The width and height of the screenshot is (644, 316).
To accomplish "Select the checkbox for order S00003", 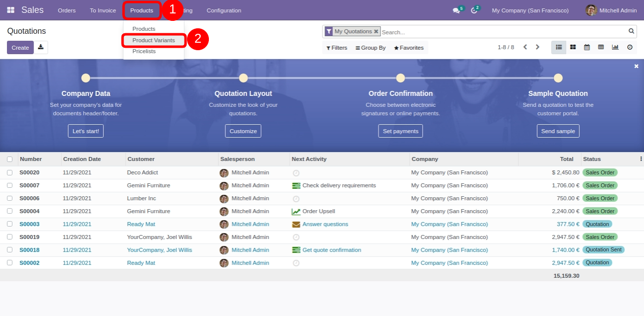I will [9, 224].
